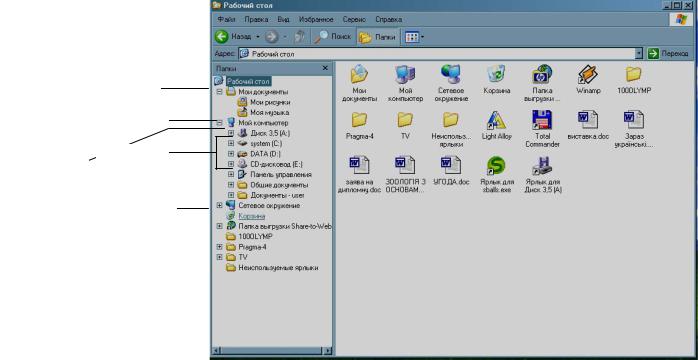Select the Ярлык для sballs.exe shortcut
This screenshot has width=698, height=360.
coord(496,166)
